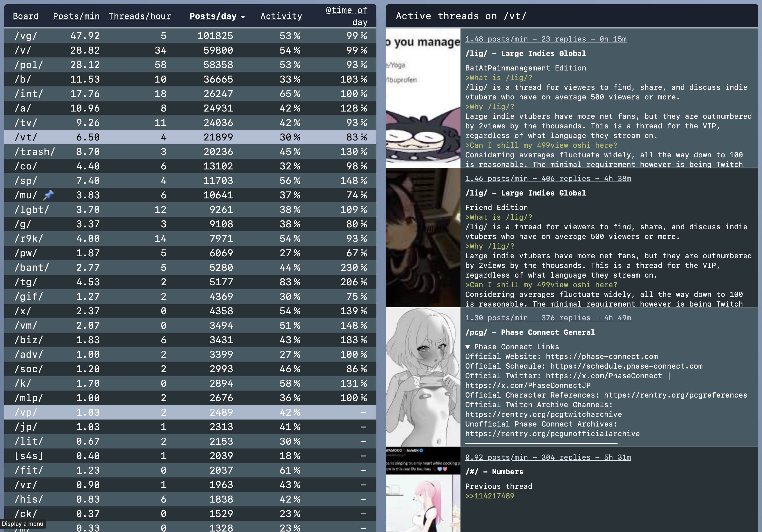Viewport: 762px width, 532px height.
Task: Select the /ck/ board row
Action: (x=190, y=514)
